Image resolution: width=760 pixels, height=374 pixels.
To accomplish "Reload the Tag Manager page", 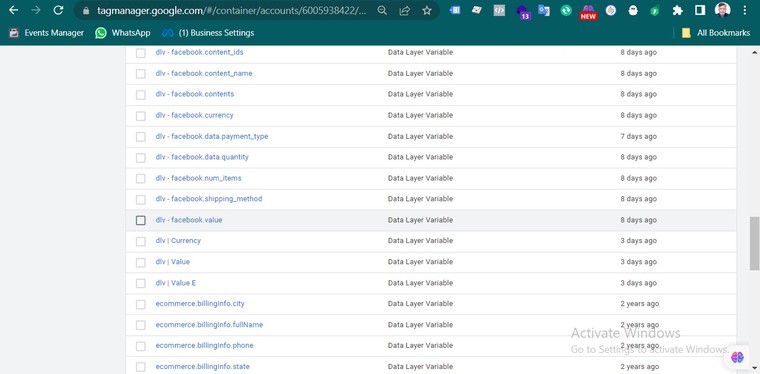I will click(58, 10).
